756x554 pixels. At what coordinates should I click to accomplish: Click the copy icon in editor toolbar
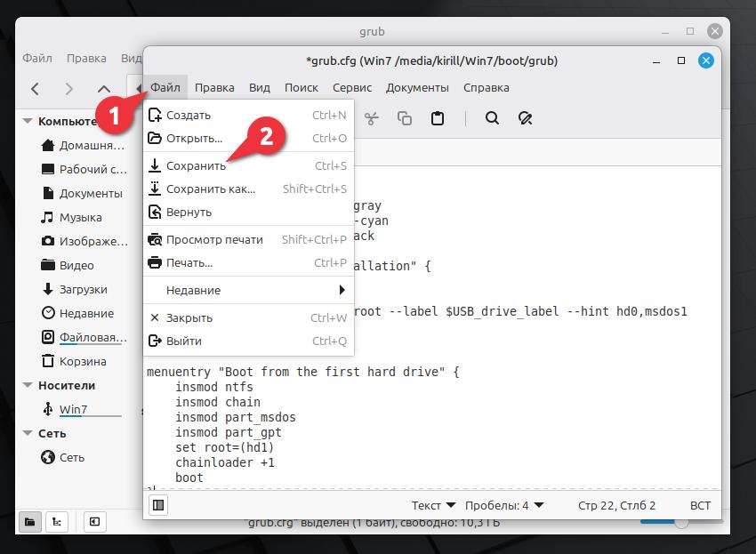point(405,118)
